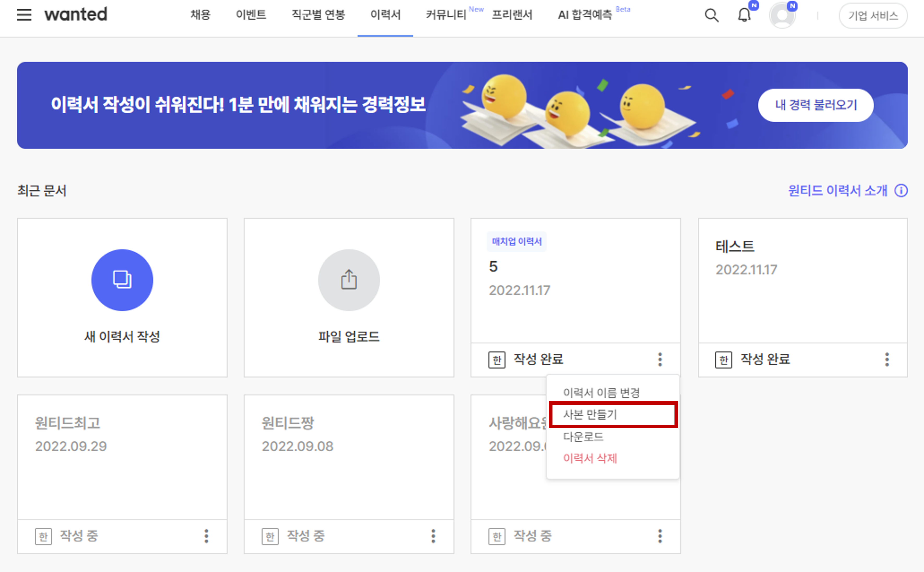Open the resume titled 원티드짱
Image resolution: width=924 pixels, height=572 pixels.
tap(288, 423)
